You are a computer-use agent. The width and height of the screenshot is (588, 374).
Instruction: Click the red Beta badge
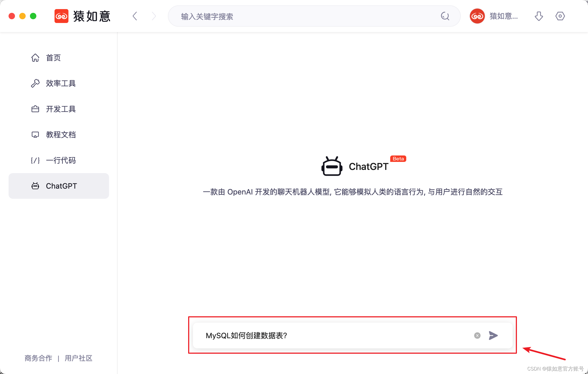398,159
